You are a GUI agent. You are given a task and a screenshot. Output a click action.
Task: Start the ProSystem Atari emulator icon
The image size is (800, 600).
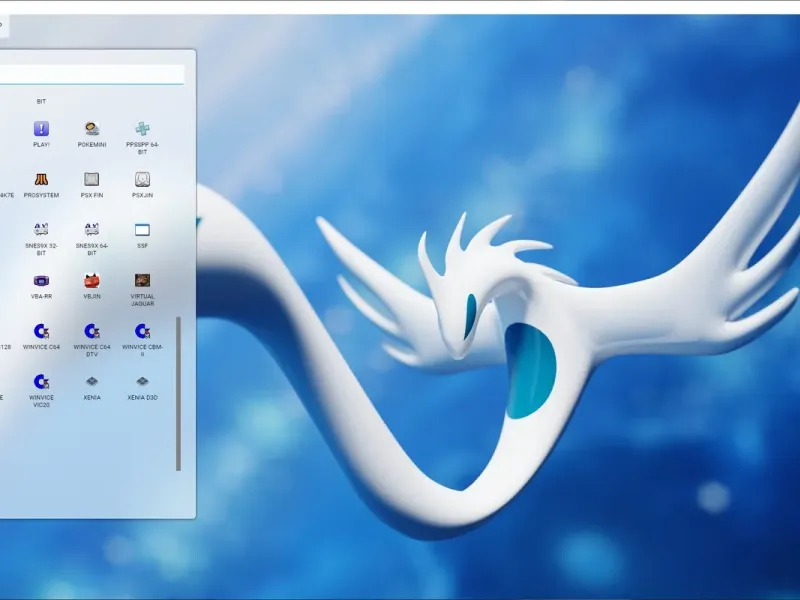[41, 179]
